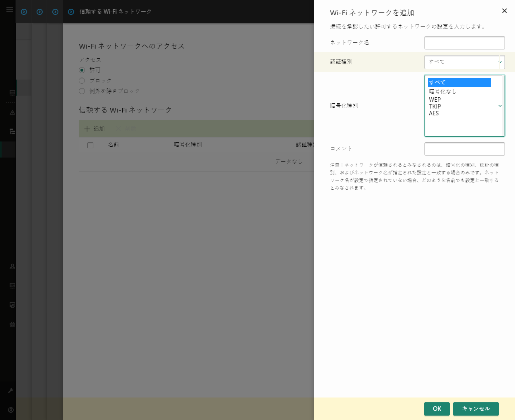Open the hamburger navigation menu

[x=9, y=10]
